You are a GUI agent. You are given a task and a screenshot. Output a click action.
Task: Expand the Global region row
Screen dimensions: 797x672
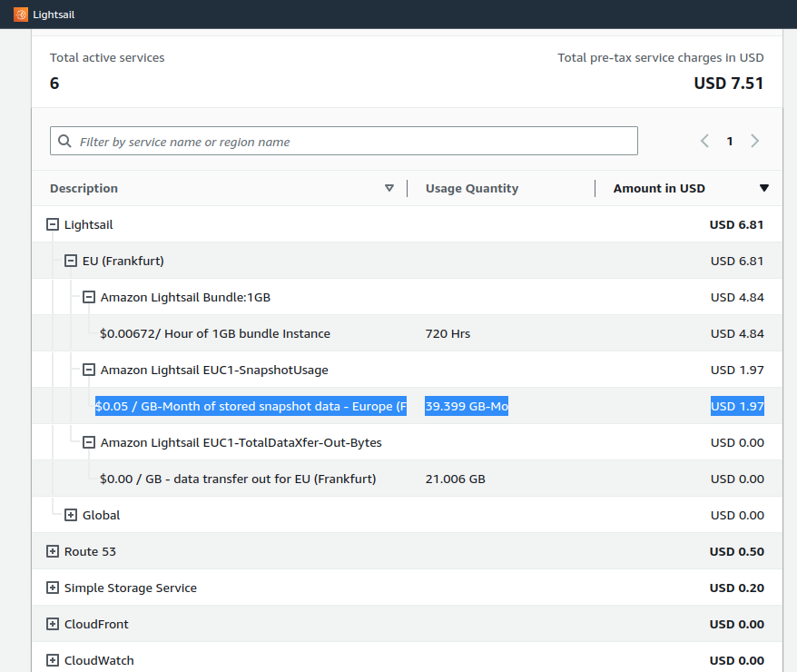tap(71, 515)
